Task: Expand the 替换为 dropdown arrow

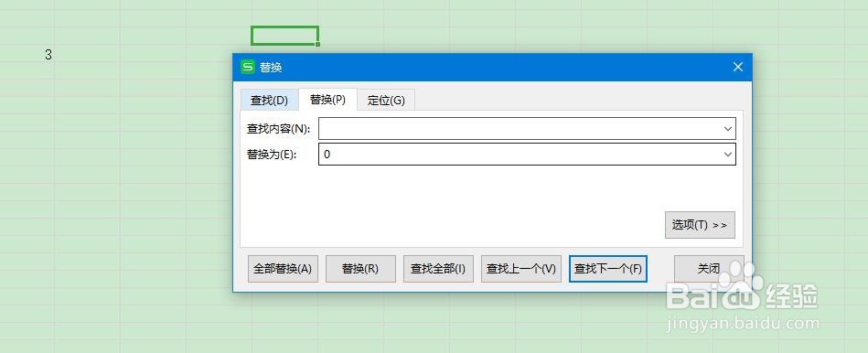Action: pyautogui.click(x=728, y=155)
